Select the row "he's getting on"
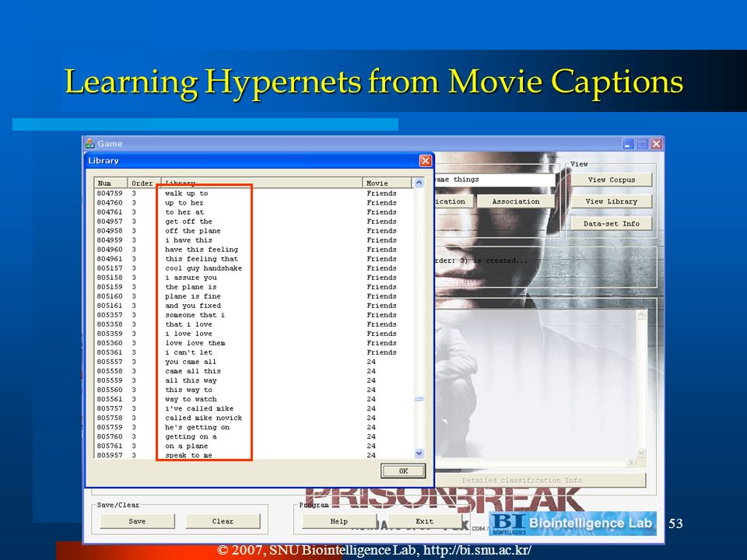 (254, 428)
